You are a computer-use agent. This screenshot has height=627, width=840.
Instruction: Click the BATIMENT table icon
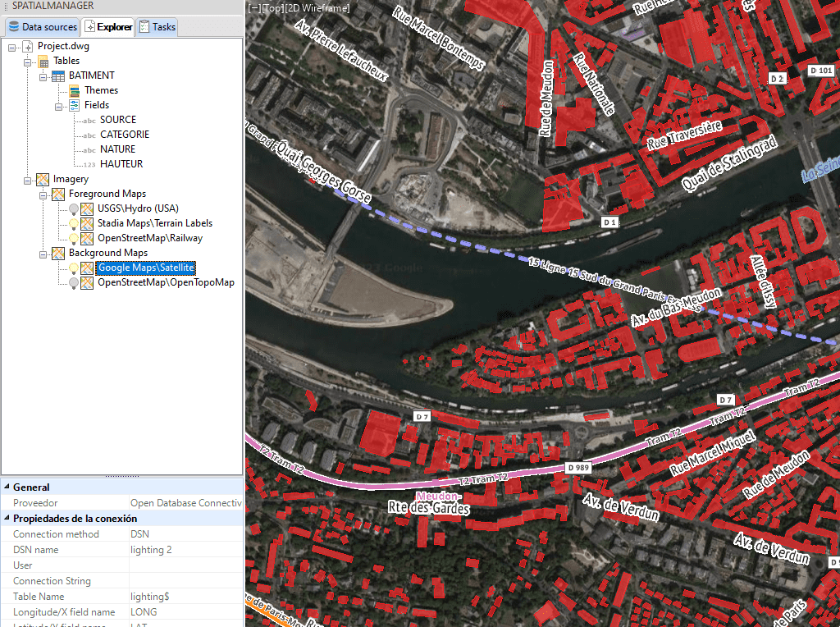pyautogui.click(x=58, y=76)
